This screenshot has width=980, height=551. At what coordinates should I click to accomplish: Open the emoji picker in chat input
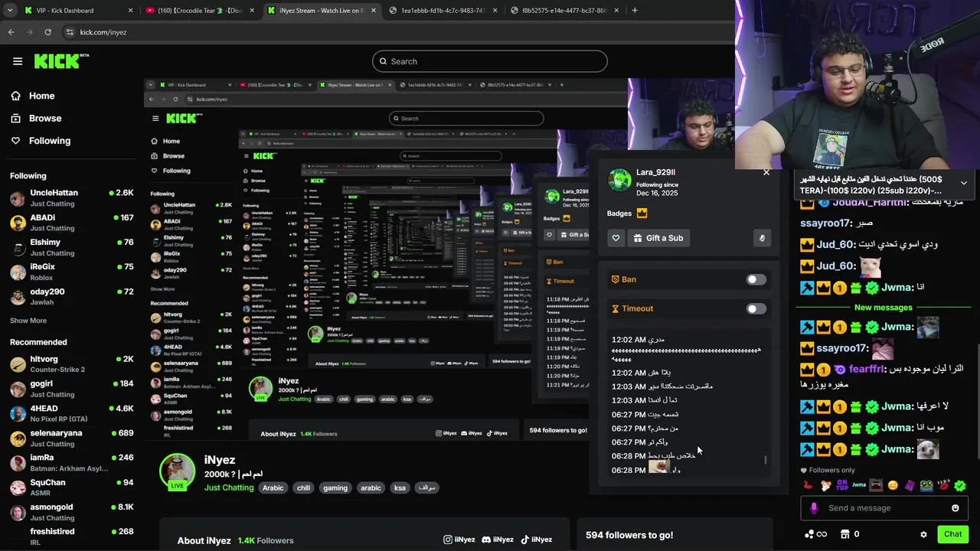[x=955, y=508]
